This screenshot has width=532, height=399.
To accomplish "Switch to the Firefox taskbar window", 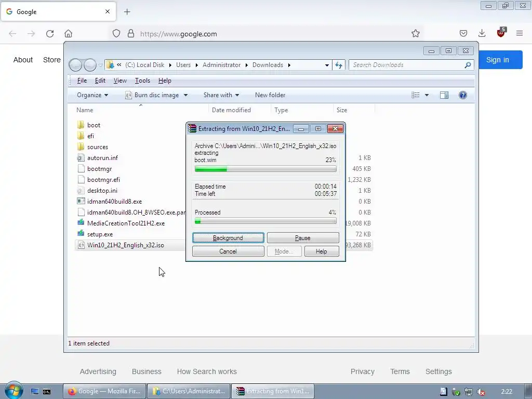I will 104,391.
